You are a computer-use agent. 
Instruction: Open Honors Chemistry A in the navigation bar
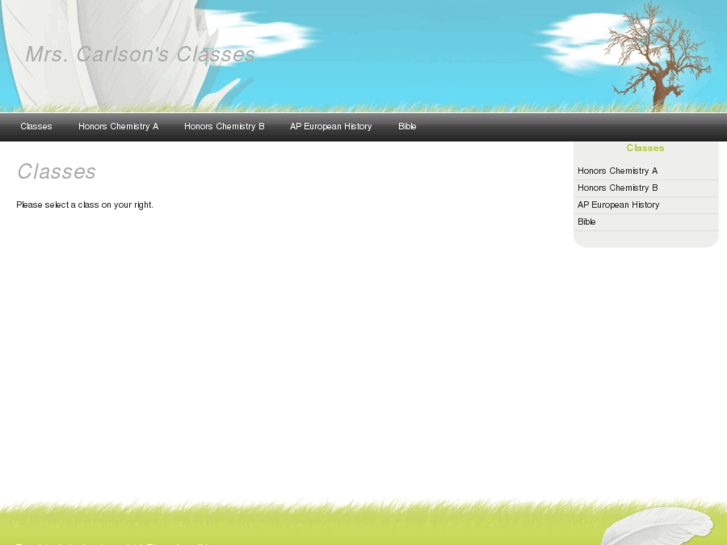click(x=118, y=126)
